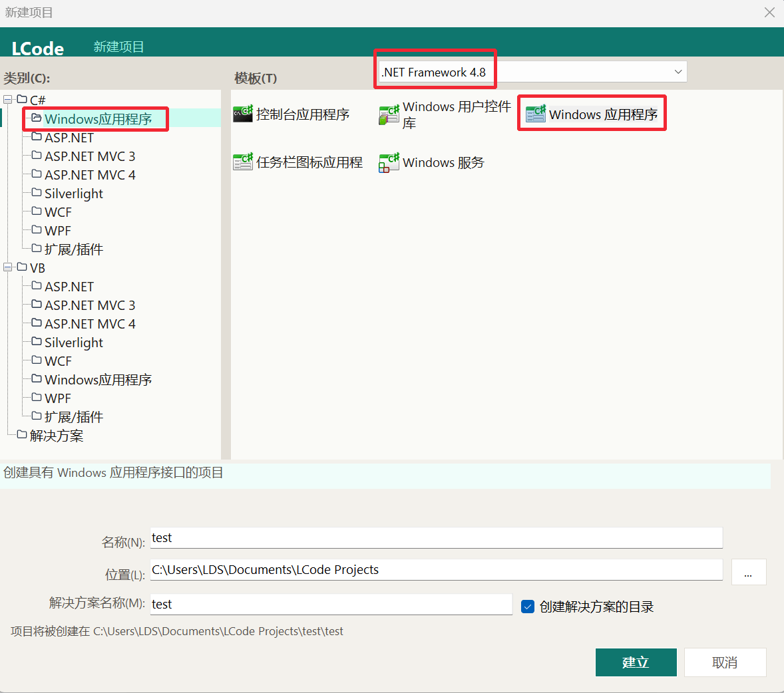Collapse the C# tree node
This screenshot has height=693, width=784.
[x=7, y=100]
